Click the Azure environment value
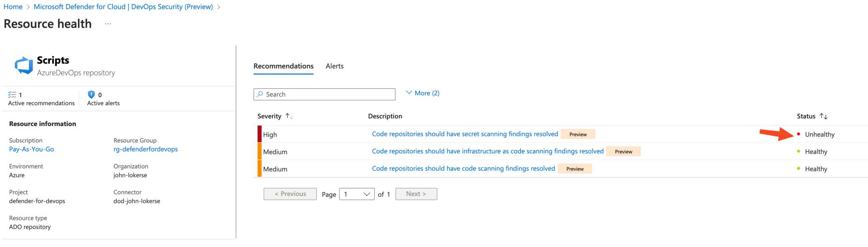This screenshot has width=868, height=247. point(17,175)
